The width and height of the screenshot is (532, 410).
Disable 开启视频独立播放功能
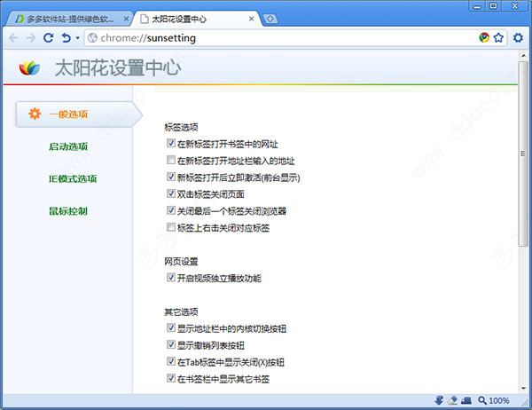tap(171, 278)
